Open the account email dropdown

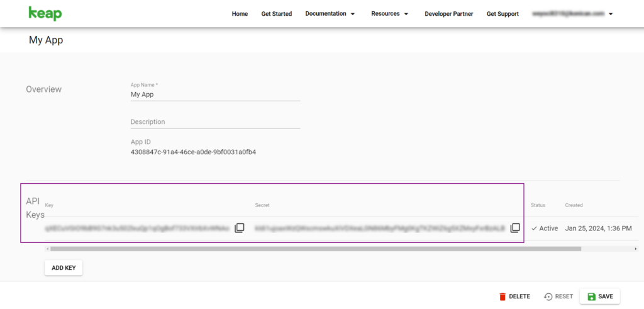tap(572, 14)
